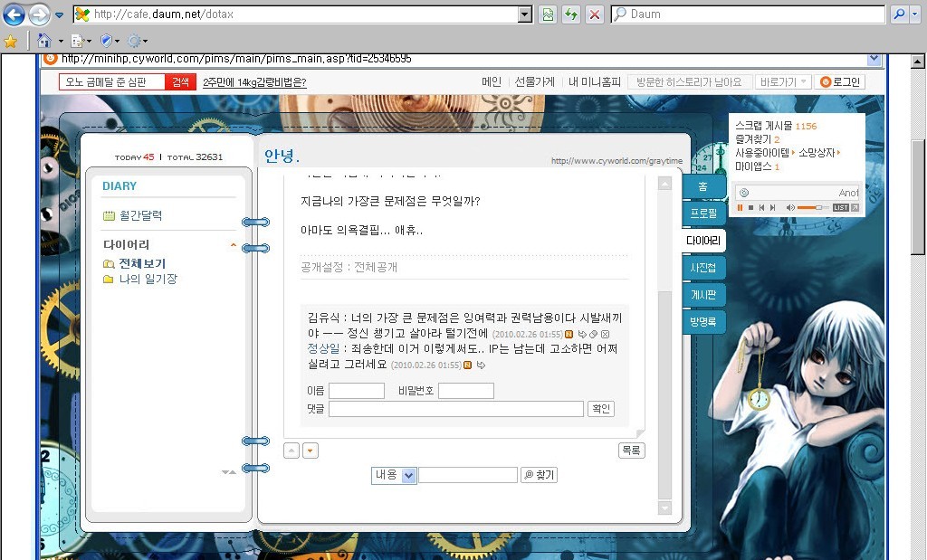Click the 방문한 히스토리가 남아요 box
927x560 pixels.
pos(689,82)
